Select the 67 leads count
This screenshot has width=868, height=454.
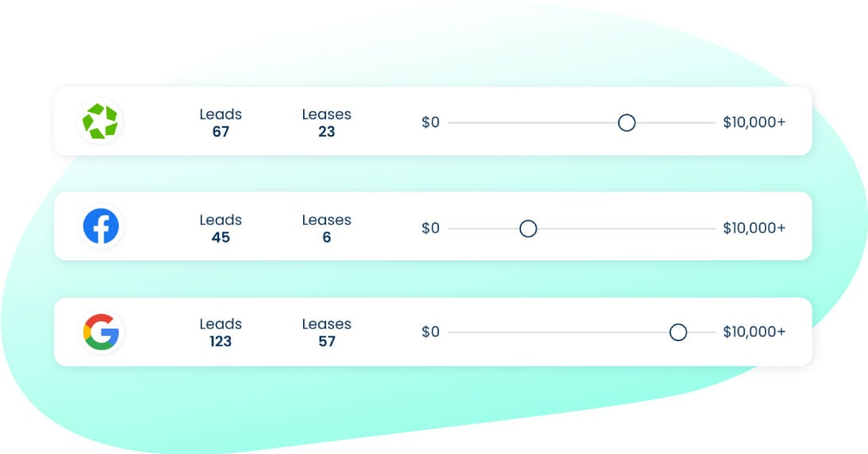click(x=221, y=132)
